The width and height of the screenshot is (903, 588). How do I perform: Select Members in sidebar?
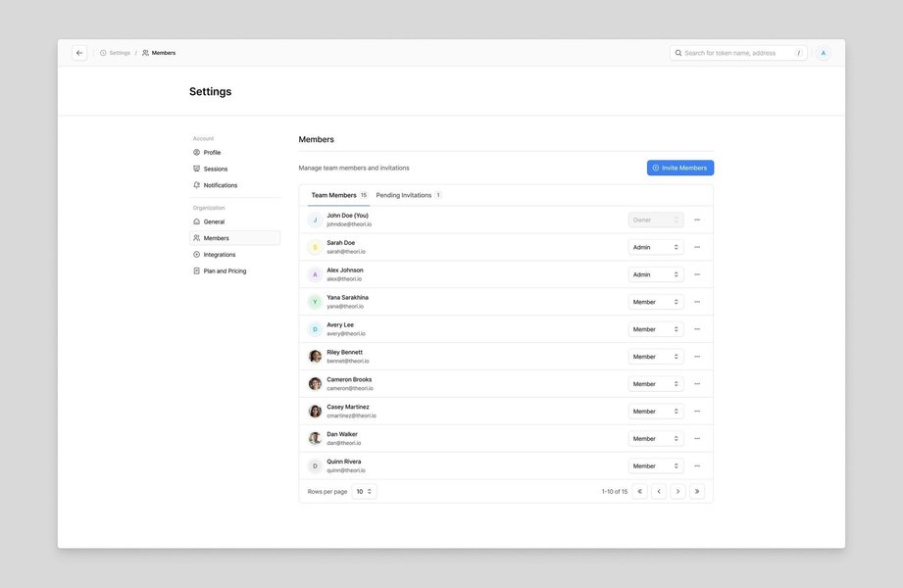235,238
